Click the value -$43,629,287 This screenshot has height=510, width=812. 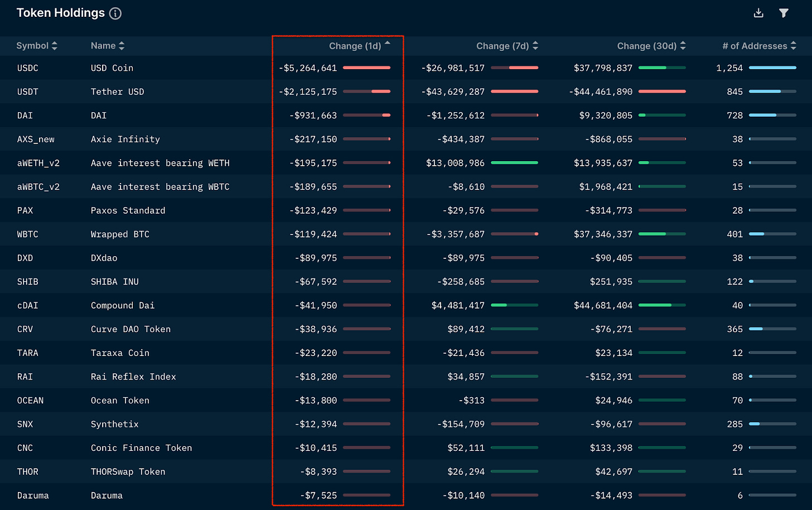pyautogui.click(x=453, y=92)
